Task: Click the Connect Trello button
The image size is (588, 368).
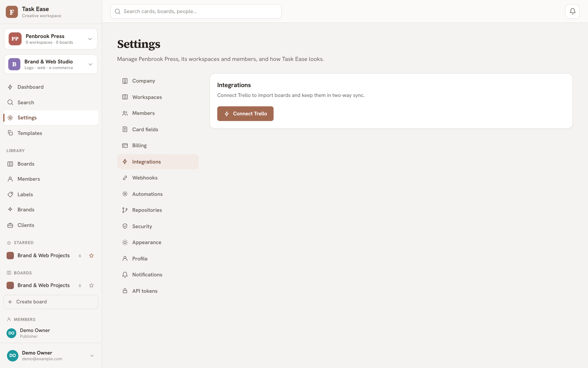Action: tap(245, 114)
